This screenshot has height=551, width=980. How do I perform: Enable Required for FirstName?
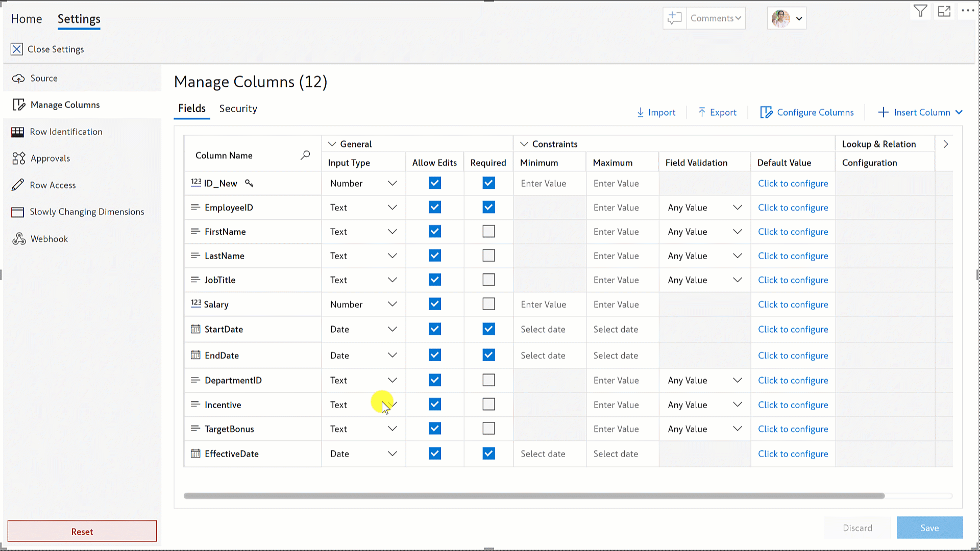coord(488,232)
